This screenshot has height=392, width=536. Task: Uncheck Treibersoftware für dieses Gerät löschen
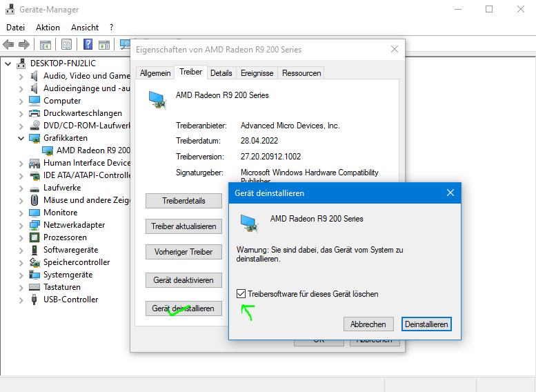[241, 294]
